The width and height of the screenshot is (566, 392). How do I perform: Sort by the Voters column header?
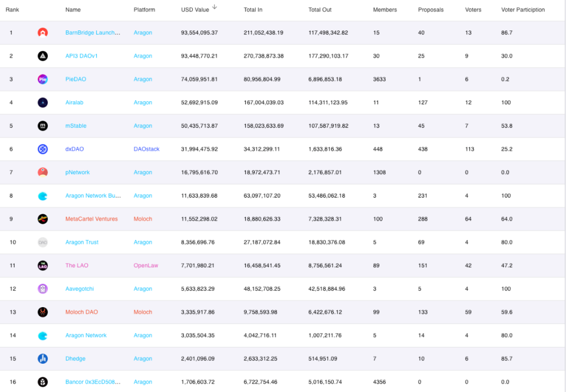(473, 10)
